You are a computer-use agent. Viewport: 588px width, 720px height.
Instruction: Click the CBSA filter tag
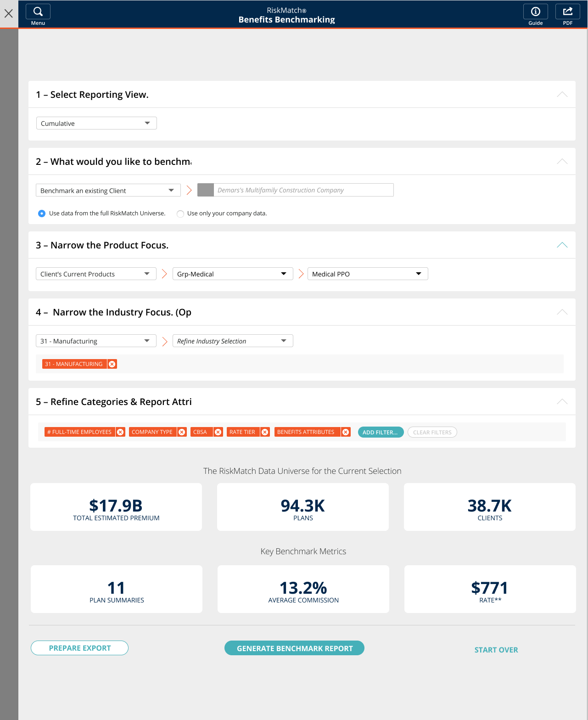201,432
